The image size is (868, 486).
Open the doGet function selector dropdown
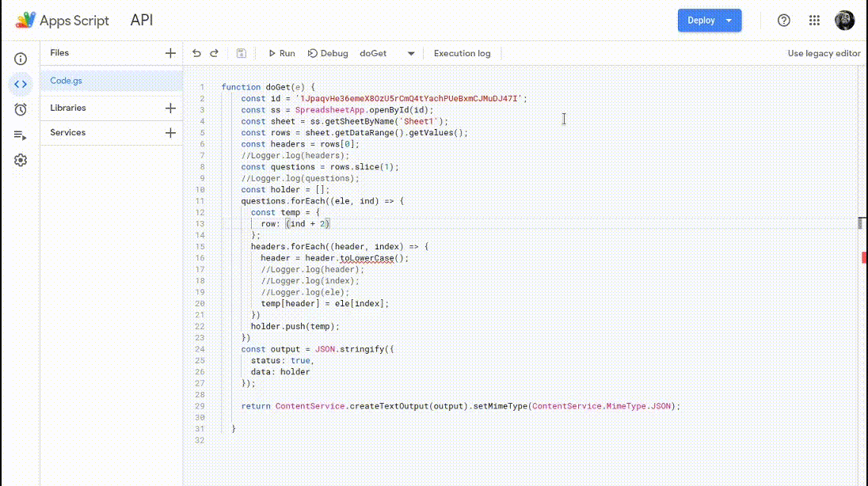point(411,53)
